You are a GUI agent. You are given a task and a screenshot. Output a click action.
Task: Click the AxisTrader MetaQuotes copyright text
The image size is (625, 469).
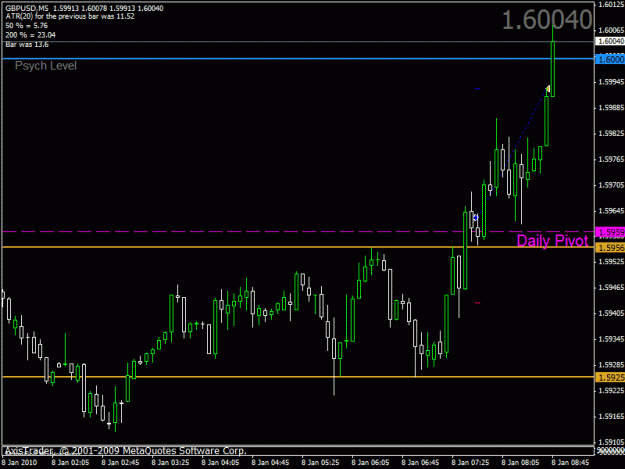pyautogui.click(x=126, y=451)
